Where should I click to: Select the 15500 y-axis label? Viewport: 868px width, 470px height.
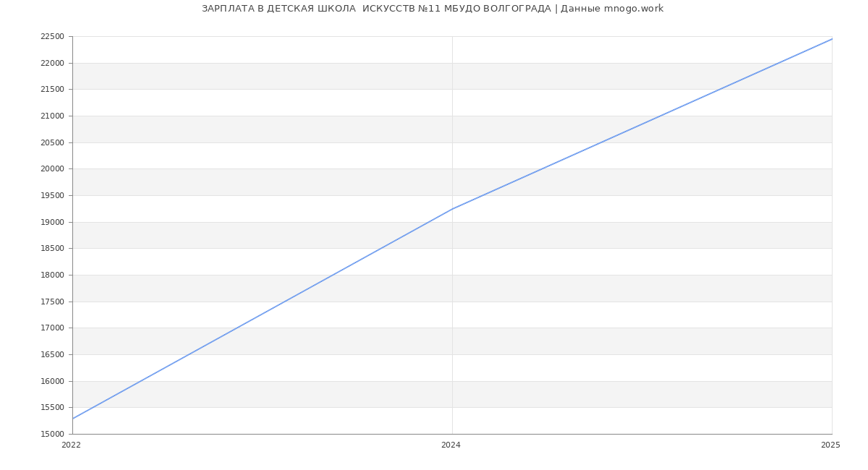point(52,408)
